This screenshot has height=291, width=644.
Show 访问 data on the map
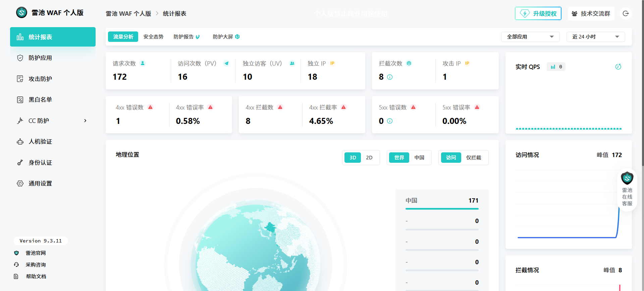click(x=451, y=158)
